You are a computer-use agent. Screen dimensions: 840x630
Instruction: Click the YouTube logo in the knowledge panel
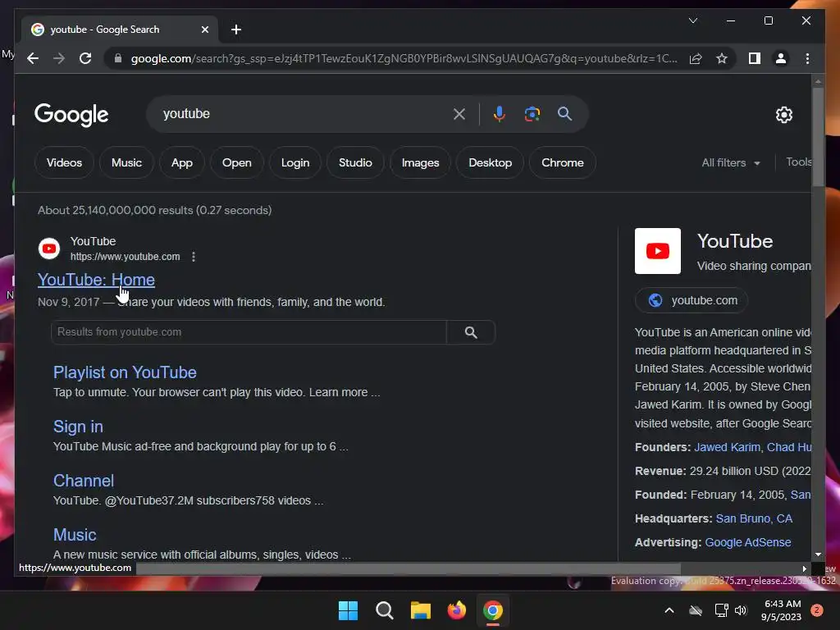(x=658, y=251)
